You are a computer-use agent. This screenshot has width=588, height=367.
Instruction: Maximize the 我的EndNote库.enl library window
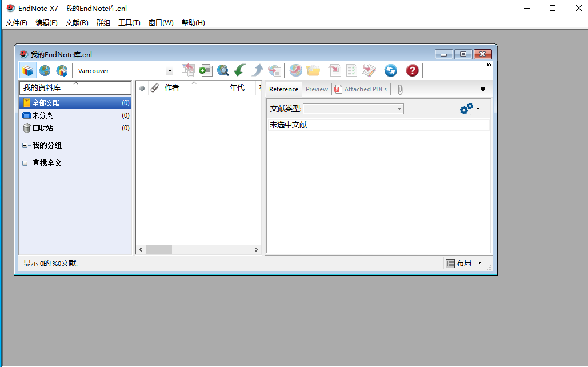pyautogui.click(x=463, y=54)
